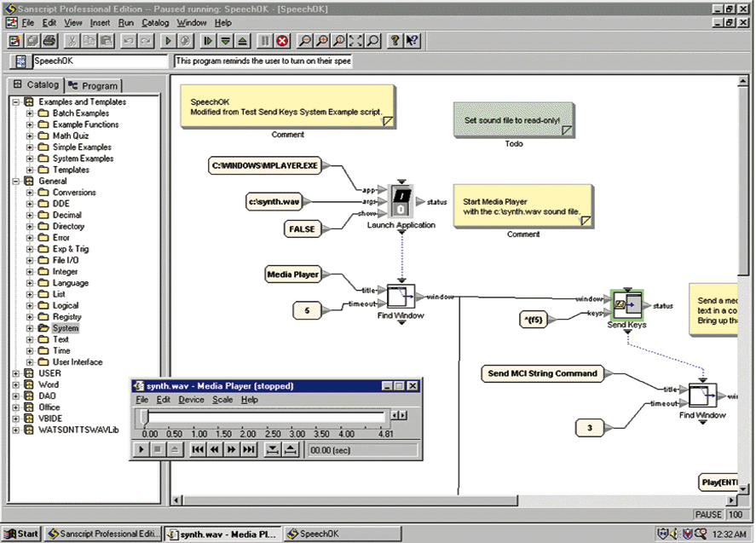756x543 pixels.
Task: Click the Pause icon in main toolbar
Action: (265, 40)
